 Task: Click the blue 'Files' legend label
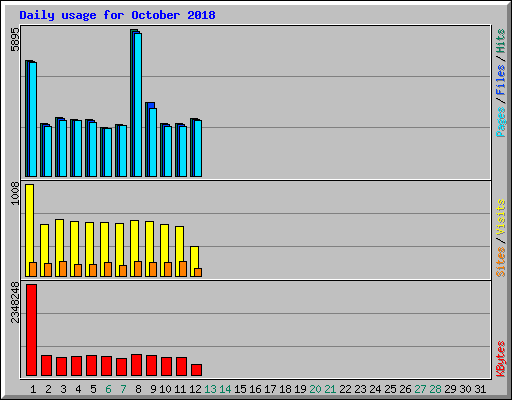[501, 80]
